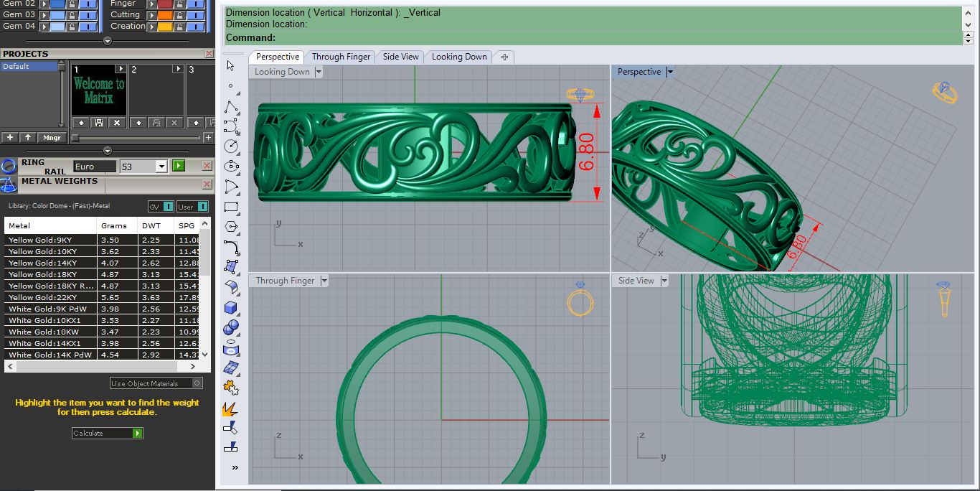Load into project slot 2 with up arrow
This screenshot has height=491, width=980.
click(x=138, y=123)
